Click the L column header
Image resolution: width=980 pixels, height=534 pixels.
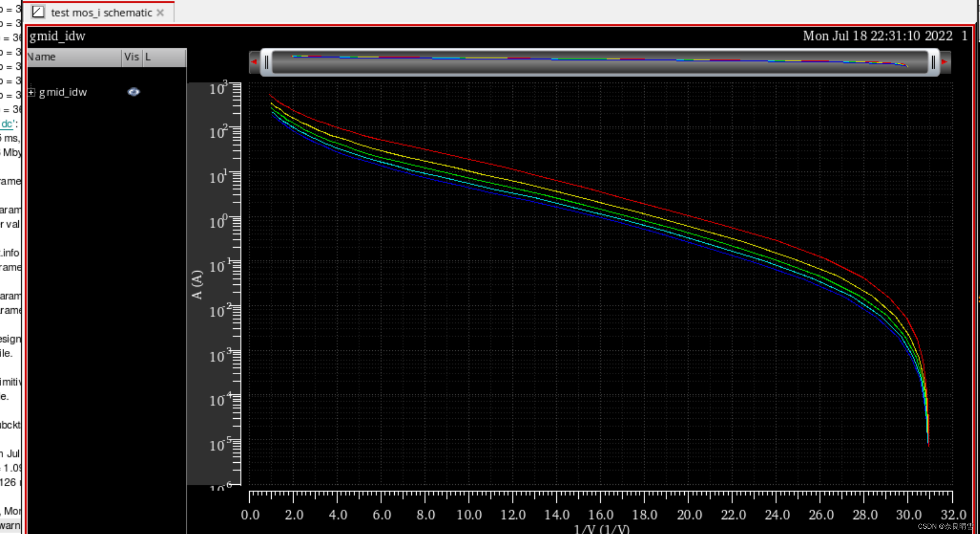(x=148, y=57)
